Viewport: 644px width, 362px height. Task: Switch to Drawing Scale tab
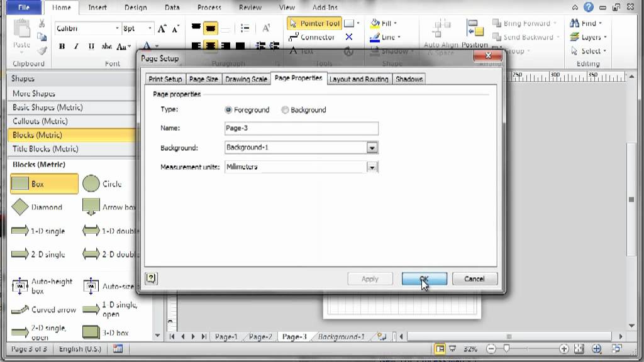click(x=246, y=79)
